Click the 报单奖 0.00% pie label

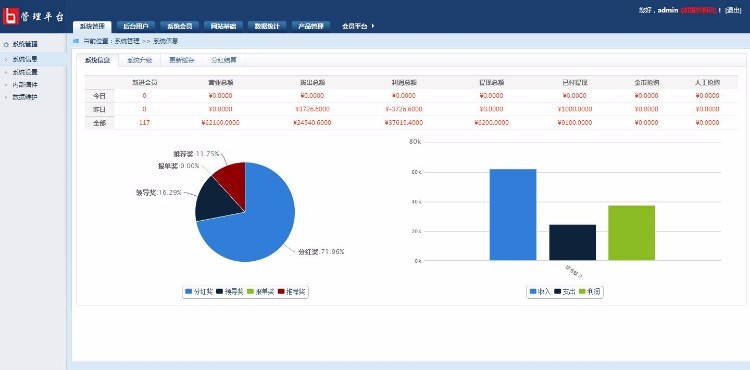click(x=178, y=166)
